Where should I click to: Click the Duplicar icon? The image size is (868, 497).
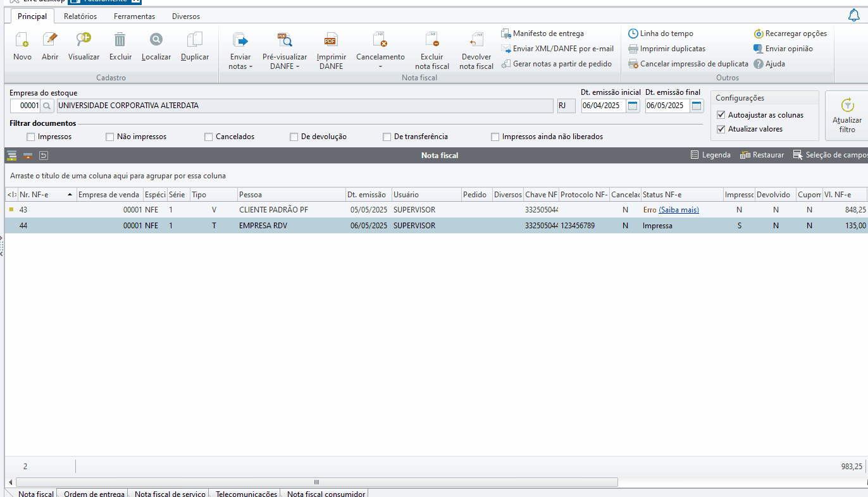point(195,40)
